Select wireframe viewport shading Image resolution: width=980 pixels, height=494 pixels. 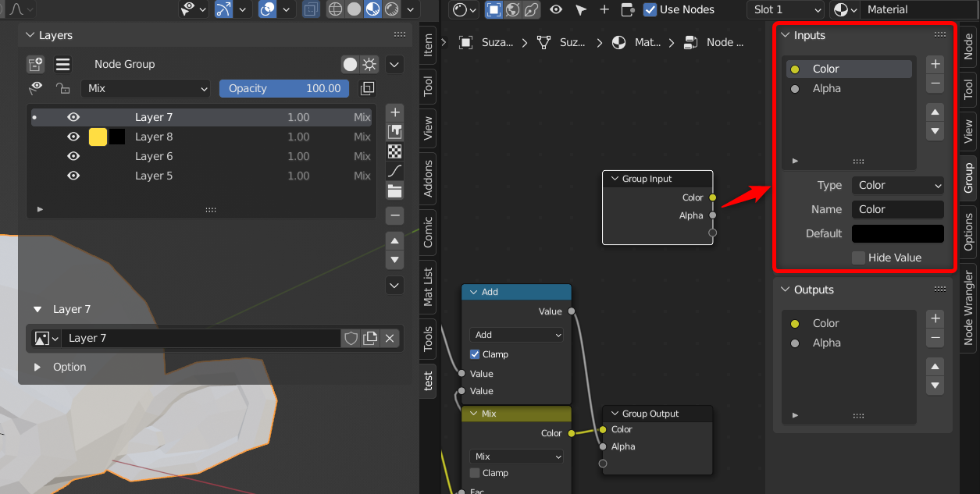point(335,9)
